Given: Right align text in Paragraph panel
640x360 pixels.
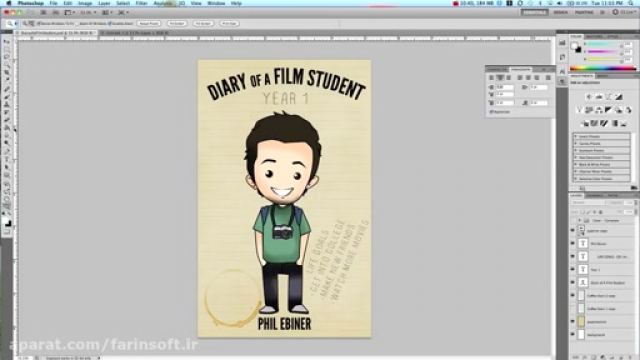Looking at the screenshot, I should [x=509, y=78].
